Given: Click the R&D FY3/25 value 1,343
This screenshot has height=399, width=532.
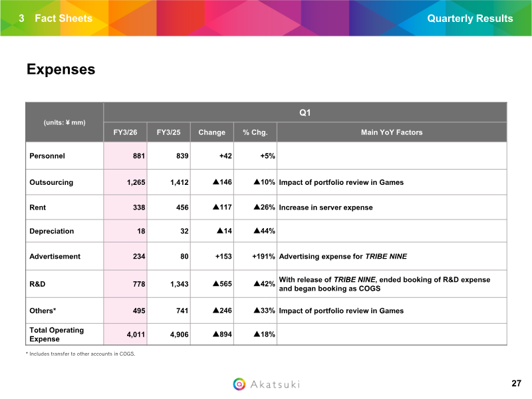Looking at the screenshot, I should pyautogui.click(x=178, y=284).
